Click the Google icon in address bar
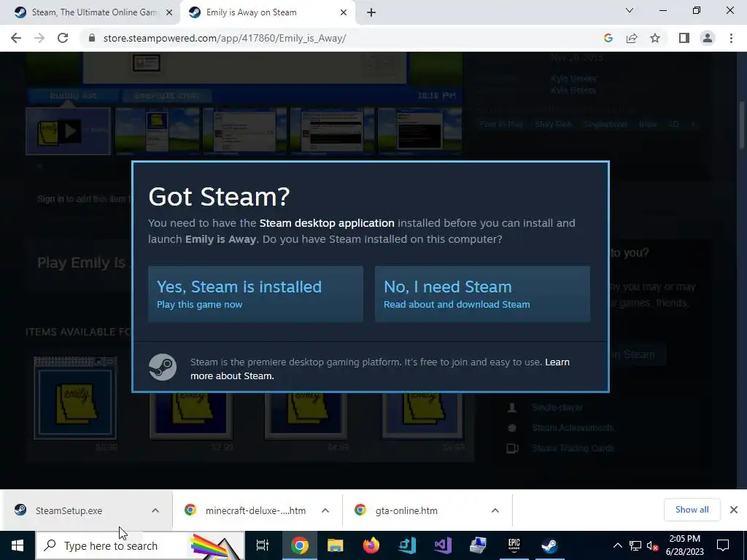This screenshot has height=560, width=747. pyautogui.click(x=608, y=38)
